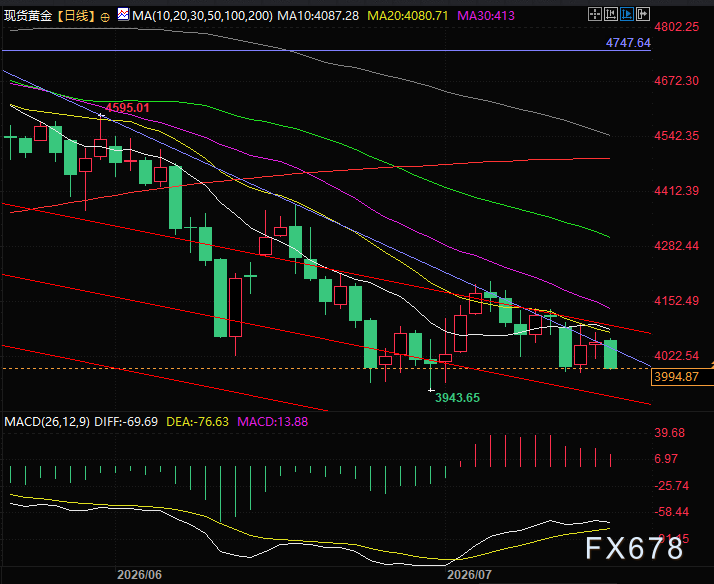
Task: Select the 2026/06 date axis marker
Action: [x=139, y=574]
